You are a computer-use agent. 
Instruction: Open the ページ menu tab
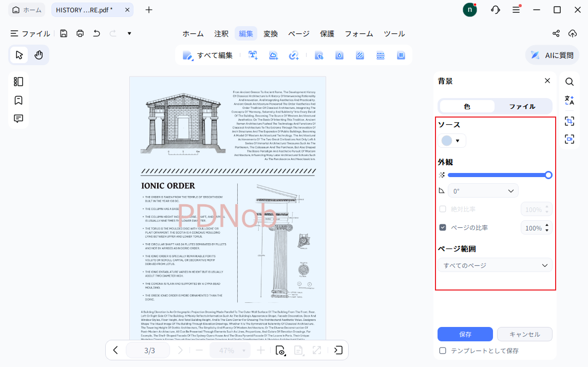coord(299,34)
